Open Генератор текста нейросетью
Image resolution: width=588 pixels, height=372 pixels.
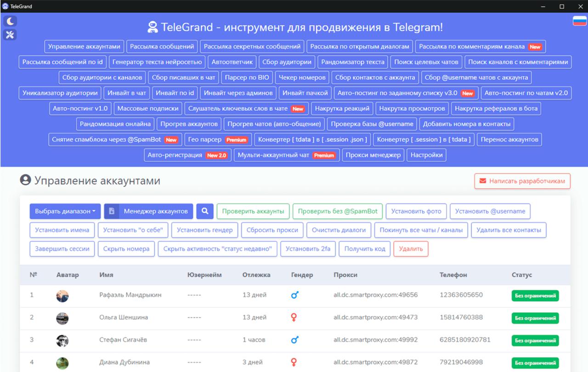(x=157, y=62)
